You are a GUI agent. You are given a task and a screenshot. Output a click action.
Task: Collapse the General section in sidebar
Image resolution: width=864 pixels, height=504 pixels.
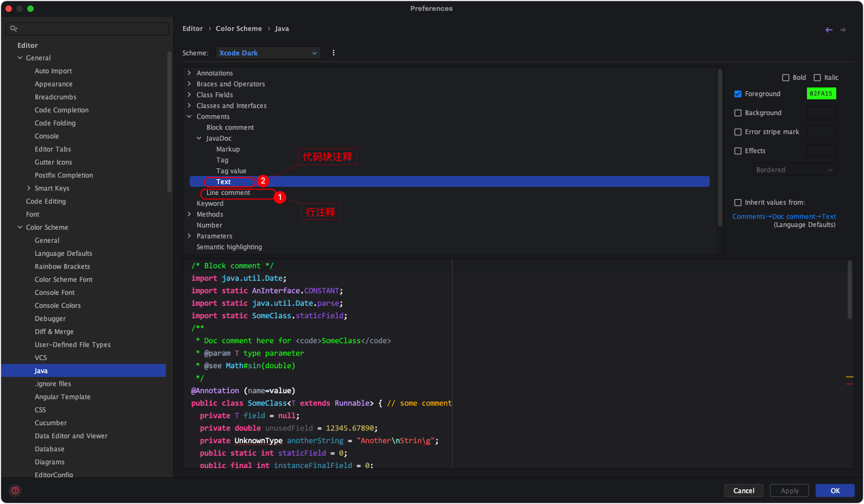coord(20,58)
